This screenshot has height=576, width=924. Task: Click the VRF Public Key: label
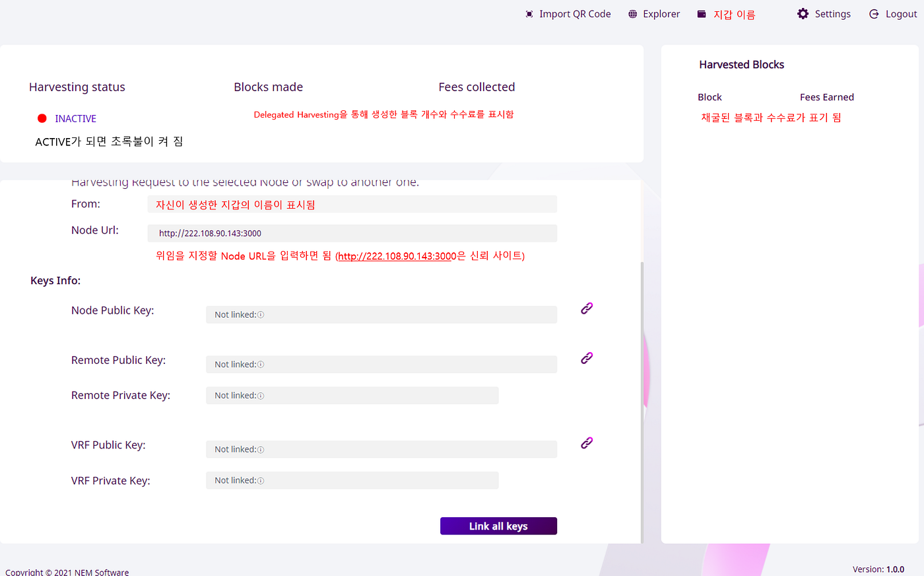(x=108, y=445)
